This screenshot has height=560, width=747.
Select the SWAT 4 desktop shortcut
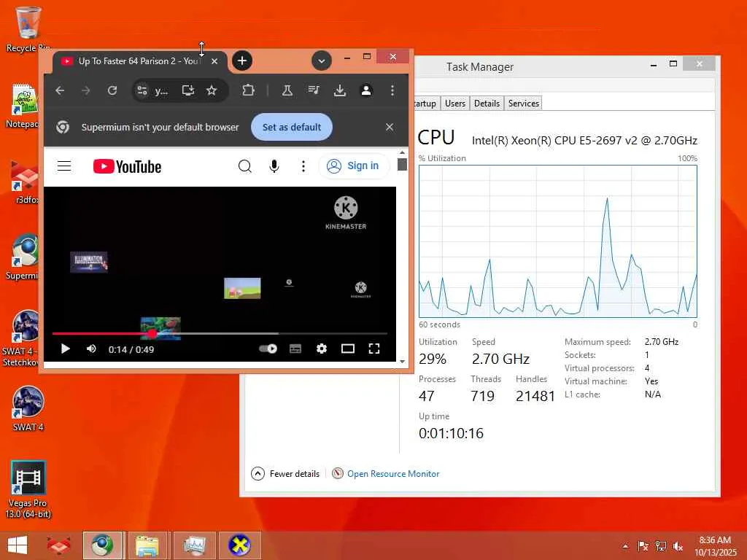tap(28, 408)
